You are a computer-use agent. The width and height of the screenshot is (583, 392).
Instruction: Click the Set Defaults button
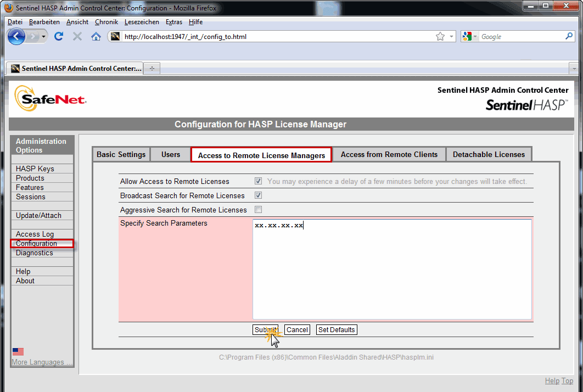tap(336, 329)
